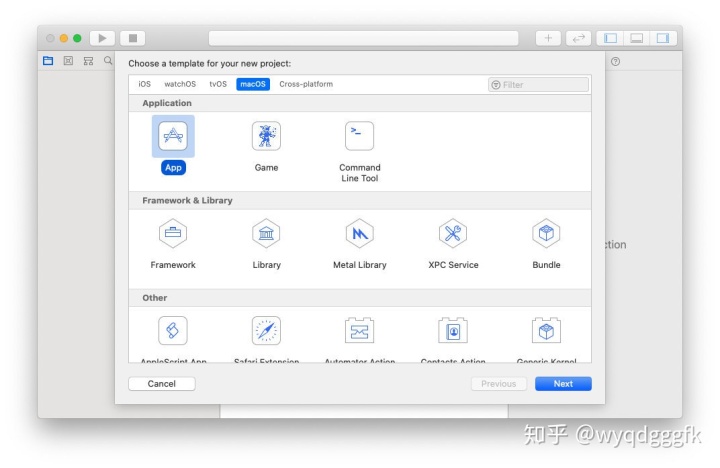This screenshot has width=720, height=468.
Task: Click the Stop button in Xcode toolbar
Action: coord(133,38)
